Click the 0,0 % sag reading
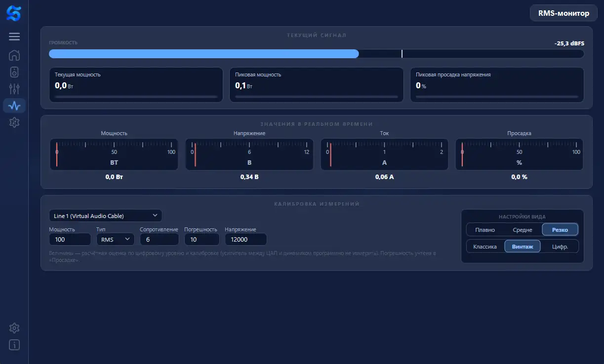The image size is (604, 364). 519,177
